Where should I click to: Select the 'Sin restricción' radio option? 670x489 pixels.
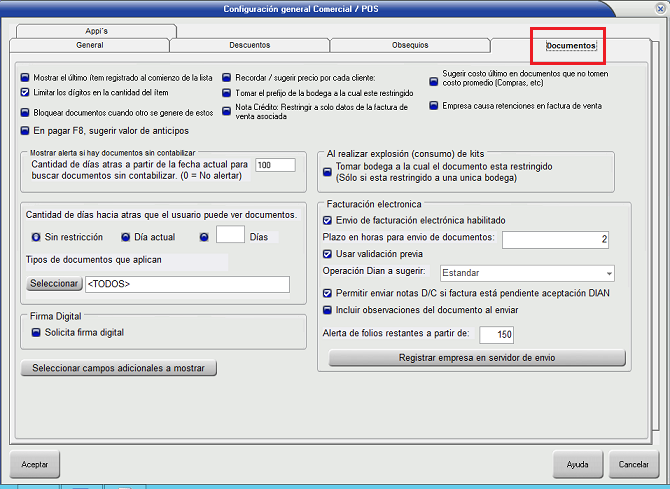[36, 237]
